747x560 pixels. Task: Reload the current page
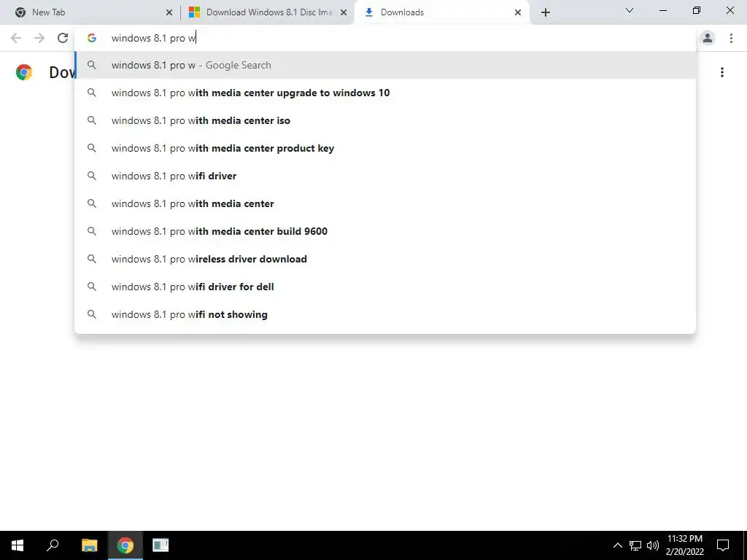point(63,38)
